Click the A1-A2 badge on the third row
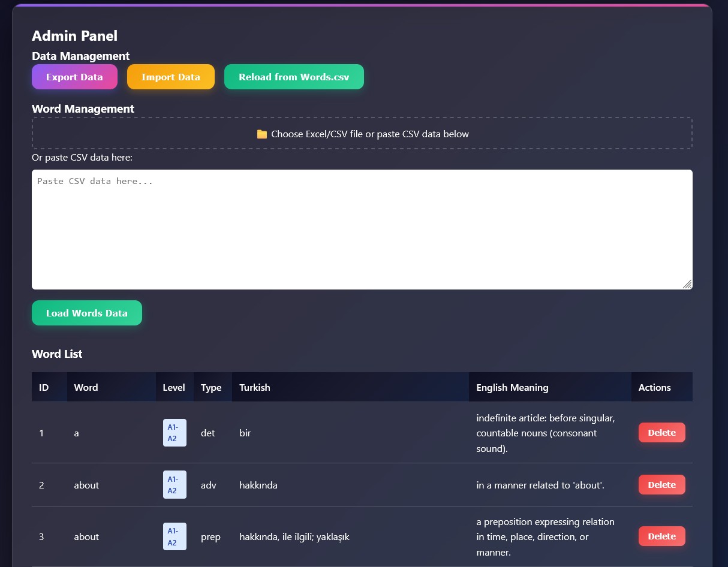728x567 pixels. [x=175, y=536]
